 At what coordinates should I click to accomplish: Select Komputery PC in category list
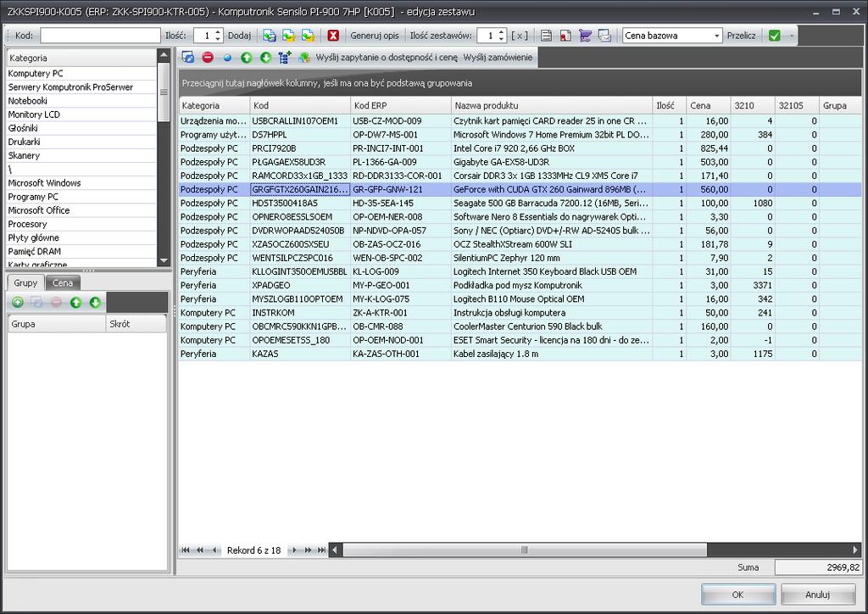(x=81, y=73)
